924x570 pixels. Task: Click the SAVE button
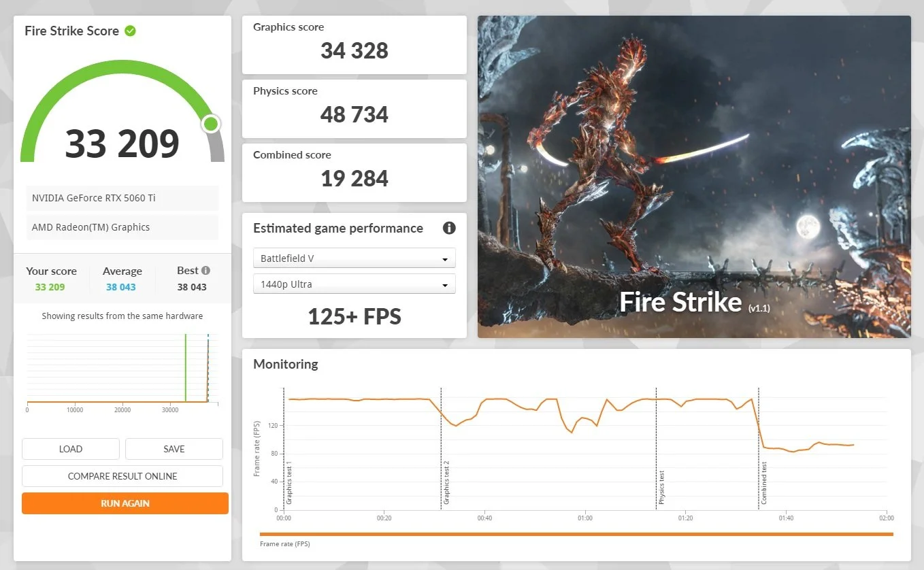[x=174, y=449]
